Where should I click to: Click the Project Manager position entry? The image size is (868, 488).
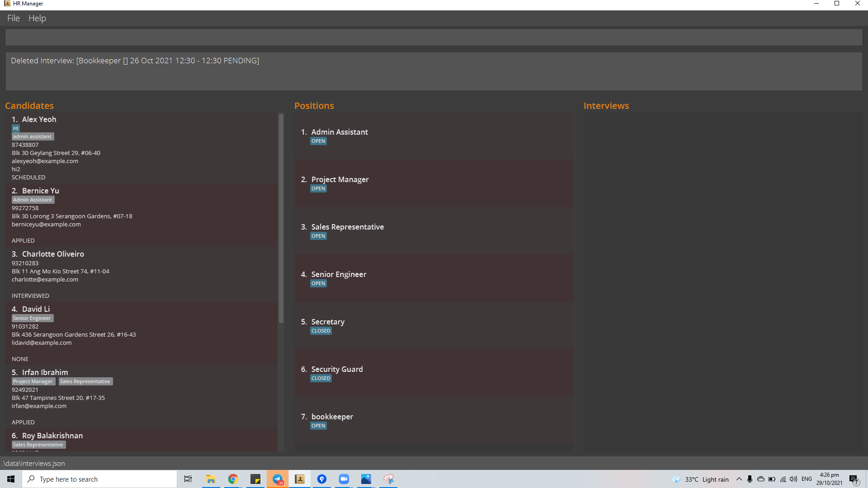click(433, 183)
